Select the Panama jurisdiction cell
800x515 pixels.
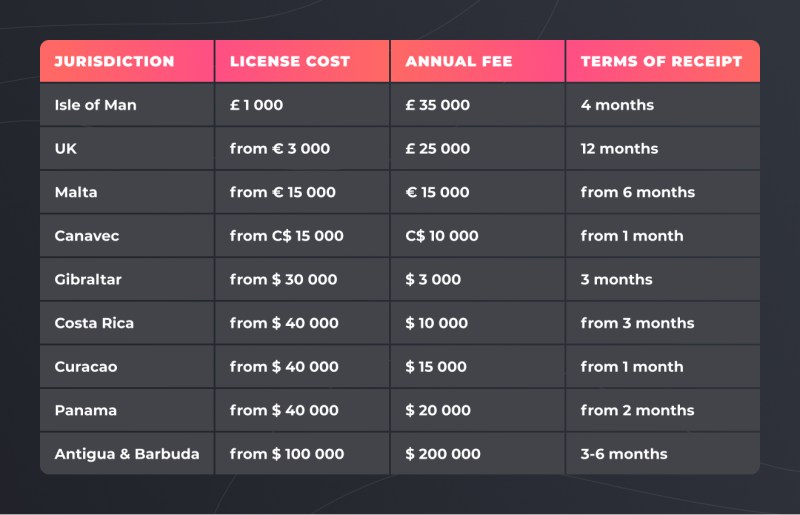click(86, 410)
